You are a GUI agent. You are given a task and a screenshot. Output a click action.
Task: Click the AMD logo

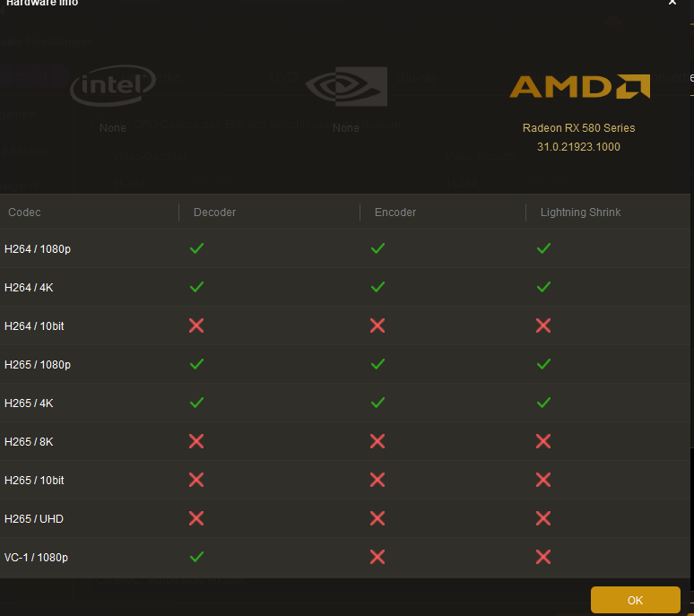[579, 86]
